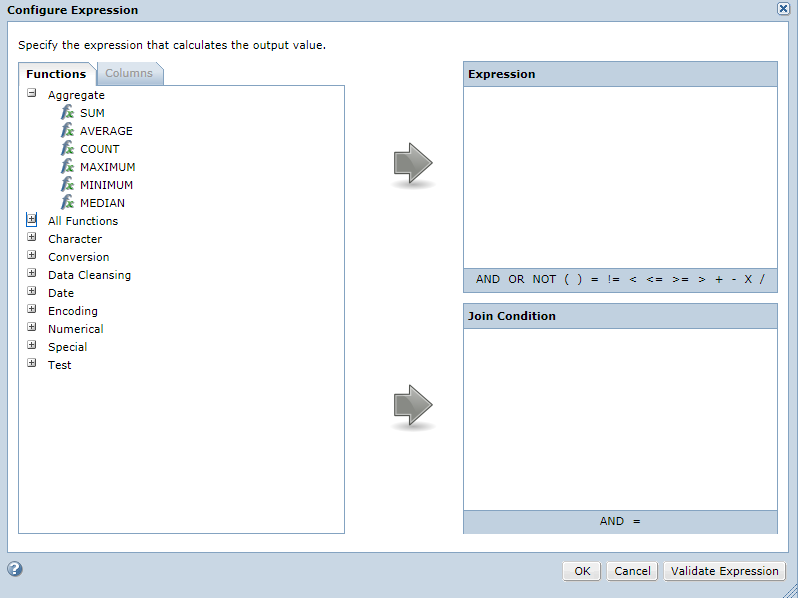Viewport: 798px width, 598px height.
Task: Select the Numerical category label
Action: [76, 329]
